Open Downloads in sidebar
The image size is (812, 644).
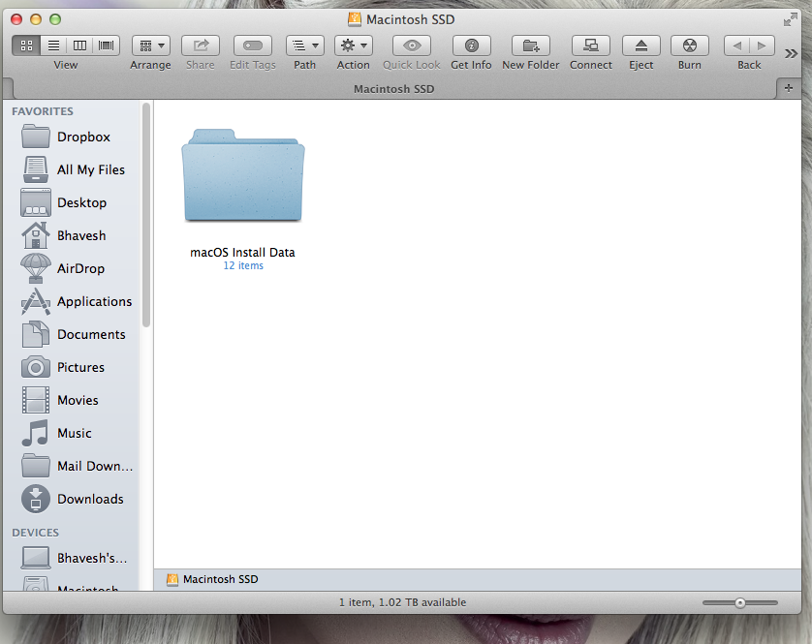point(73,499)
